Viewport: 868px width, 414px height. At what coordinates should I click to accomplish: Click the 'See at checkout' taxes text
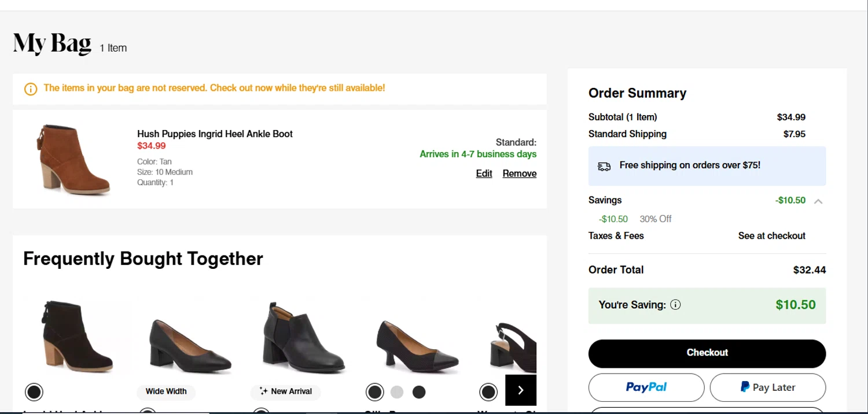coord(771,236)
